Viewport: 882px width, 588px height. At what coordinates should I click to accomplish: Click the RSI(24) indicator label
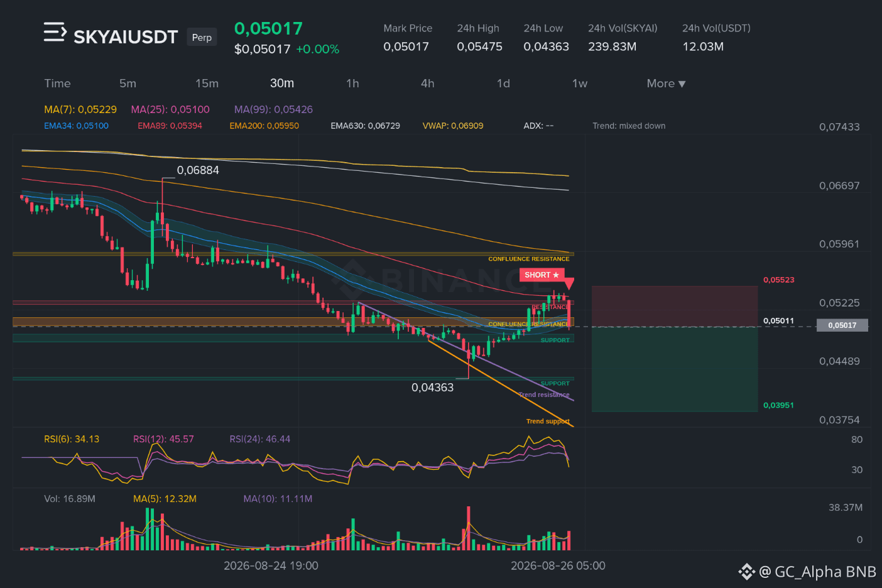(x=260, y=439)
